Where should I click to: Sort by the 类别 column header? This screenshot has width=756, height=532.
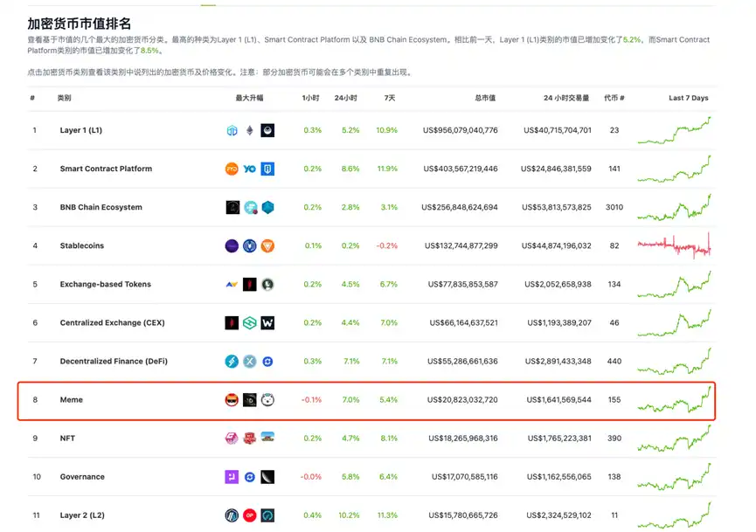[x=64, y=98]
